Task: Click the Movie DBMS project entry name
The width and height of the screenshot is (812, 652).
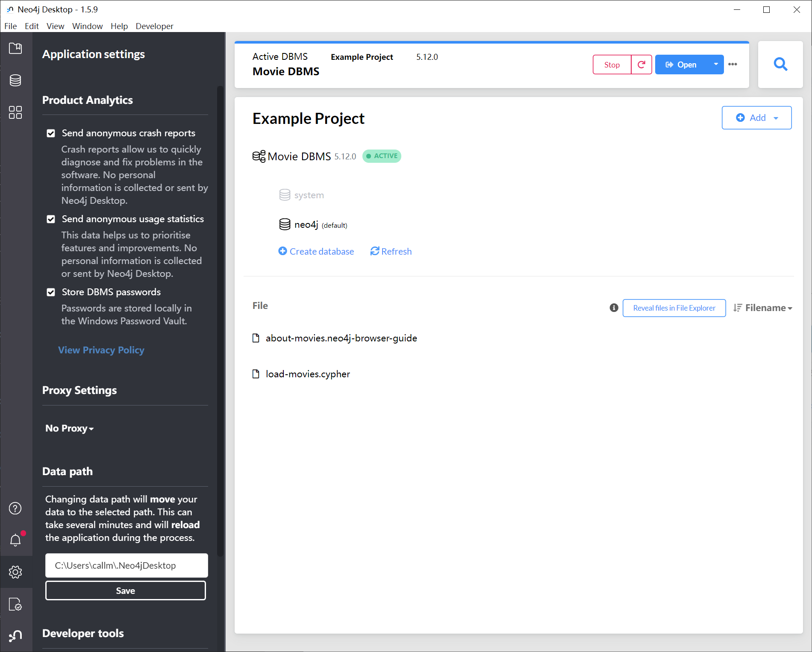Action: (x=300, y=156)
